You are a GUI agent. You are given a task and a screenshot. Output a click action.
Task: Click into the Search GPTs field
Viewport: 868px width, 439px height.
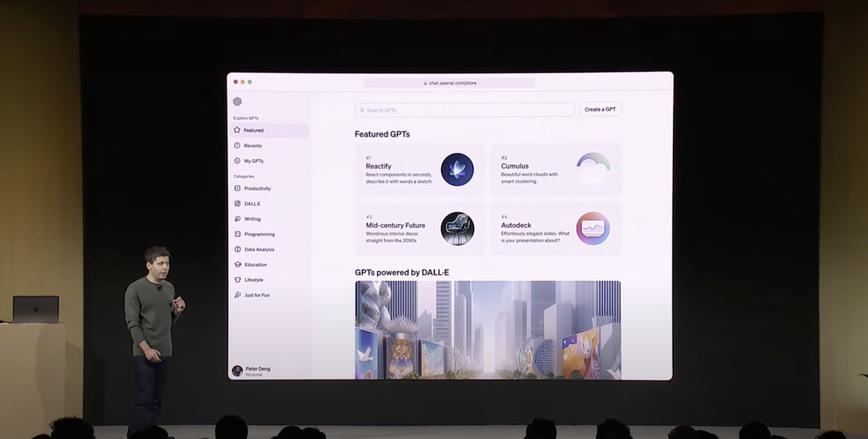pos(465,109)
